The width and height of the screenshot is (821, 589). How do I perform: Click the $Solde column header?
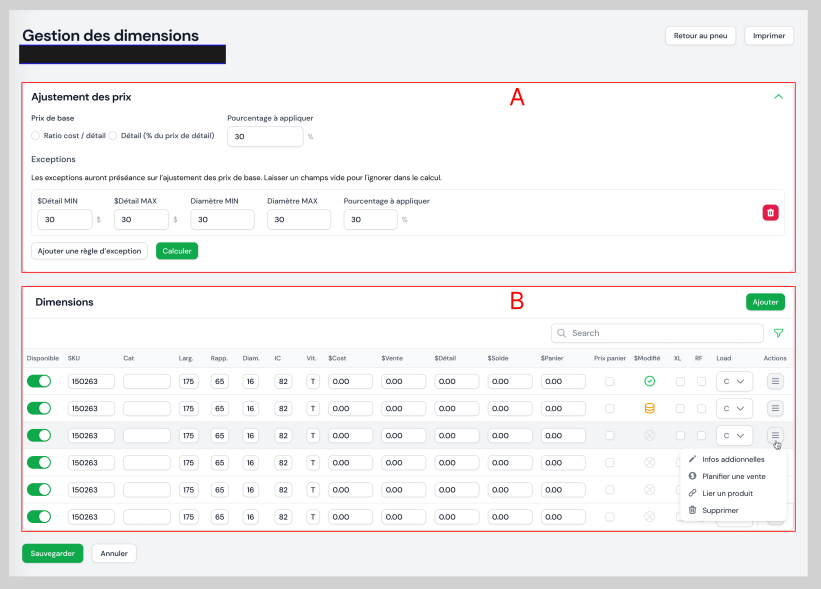[498, 358]
